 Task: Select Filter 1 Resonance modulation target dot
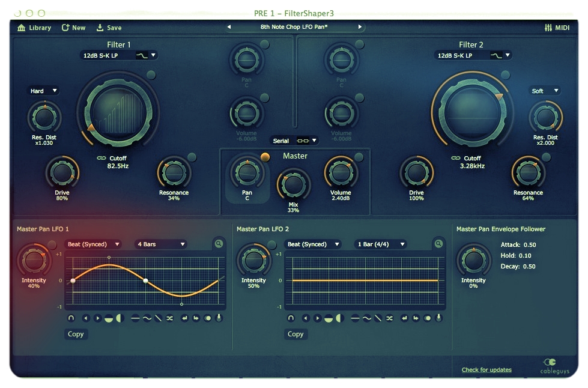click(x=192, y=157)
